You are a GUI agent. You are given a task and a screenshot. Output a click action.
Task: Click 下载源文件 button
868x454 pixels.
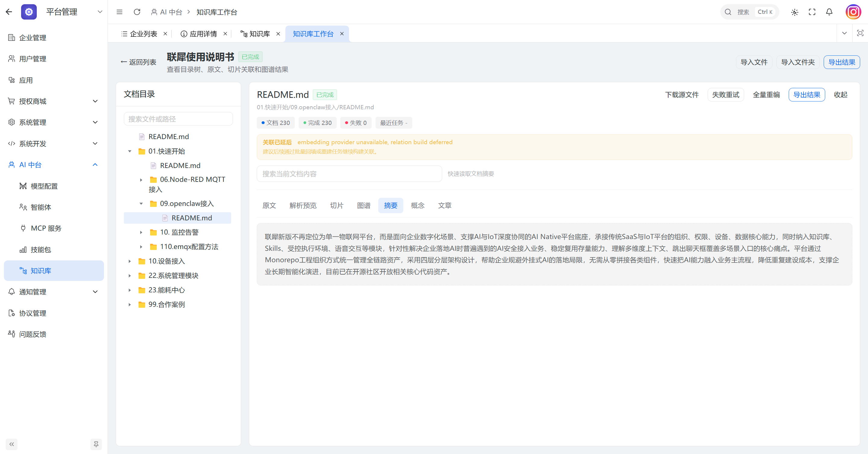[682, 95]
